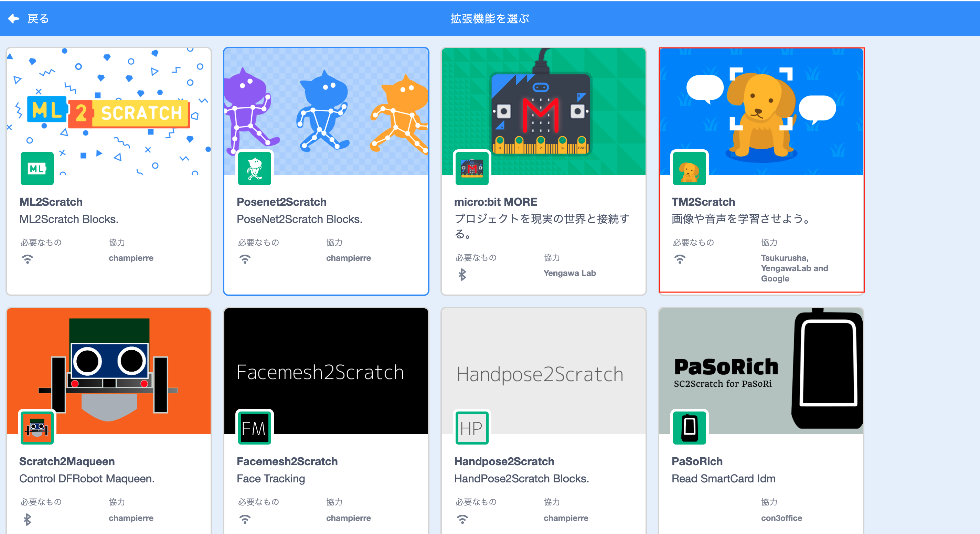Click the PaSoRich card reader badge icon
Screen dimensions: 980x534
coord(689,428)
